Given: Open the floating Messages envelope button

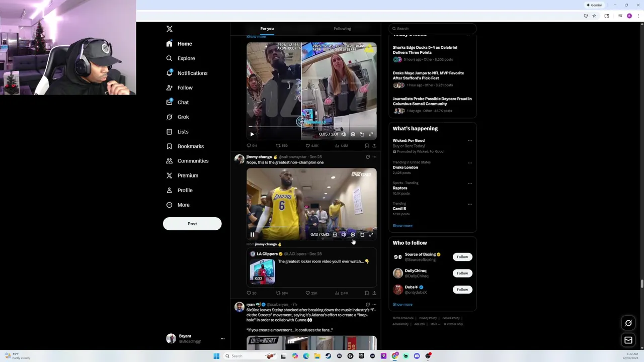Looking at the screenshot, I should [628, 340].
